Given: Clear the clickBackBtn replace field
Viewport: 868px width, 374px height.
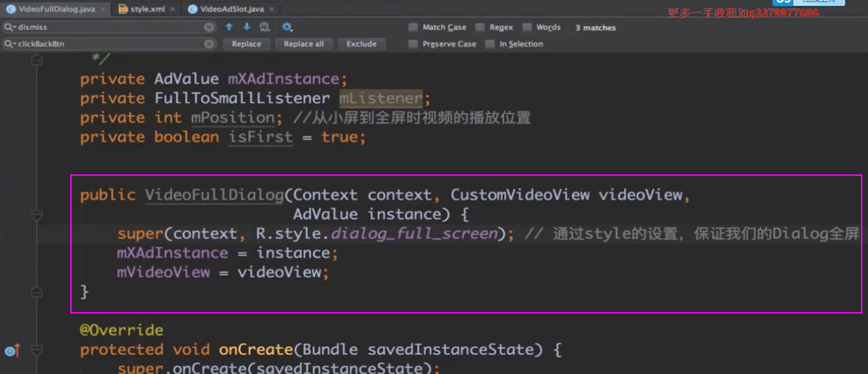Looking at the screenshot, I should [x=209, y=44].
